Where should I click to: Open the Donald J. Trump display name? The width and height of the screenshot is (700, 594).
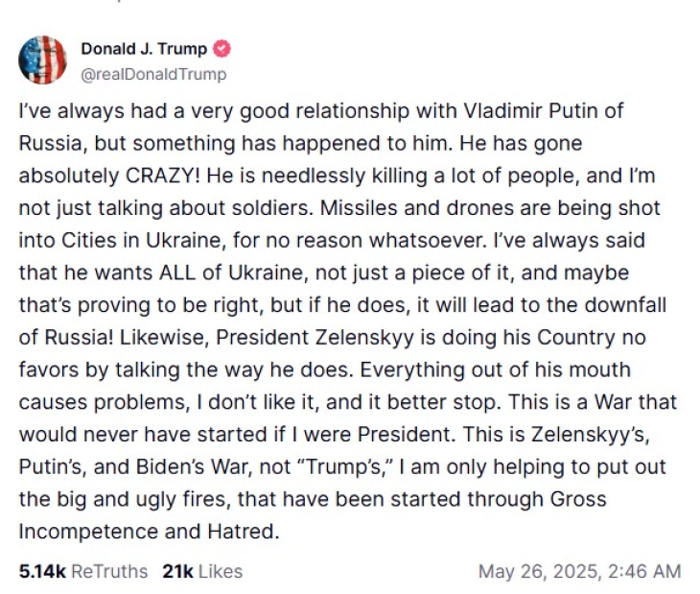click(x=144, y=49)
